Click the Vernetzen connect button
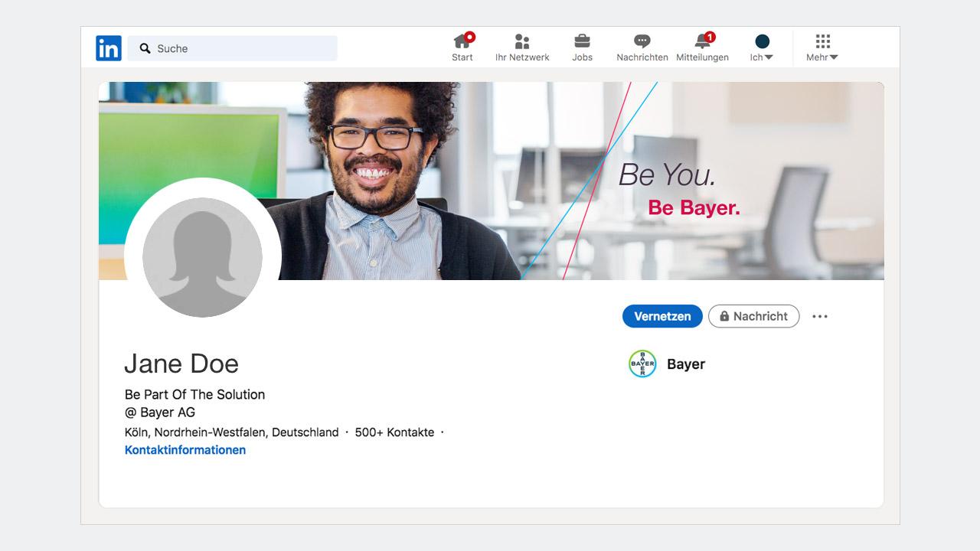Image resolution: width=980 pixels, height=551 pixels. click(x=662, y=316)
